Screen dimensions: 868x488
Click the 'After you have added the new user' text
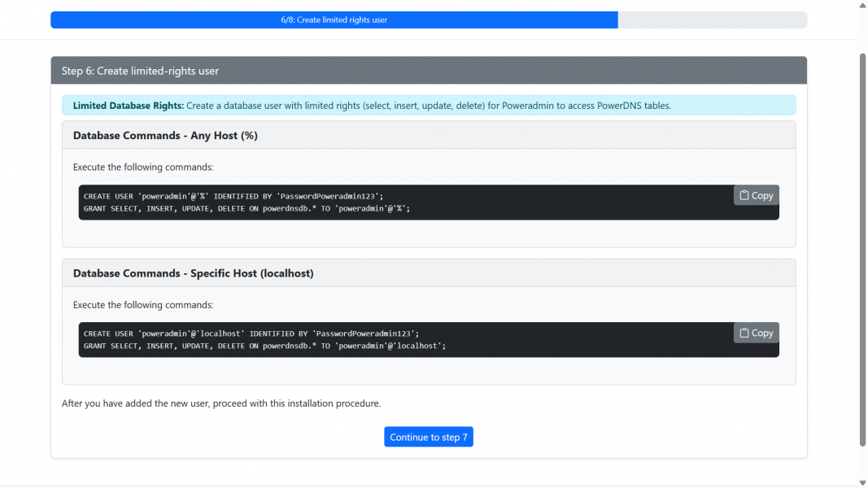tap(221, 403)
